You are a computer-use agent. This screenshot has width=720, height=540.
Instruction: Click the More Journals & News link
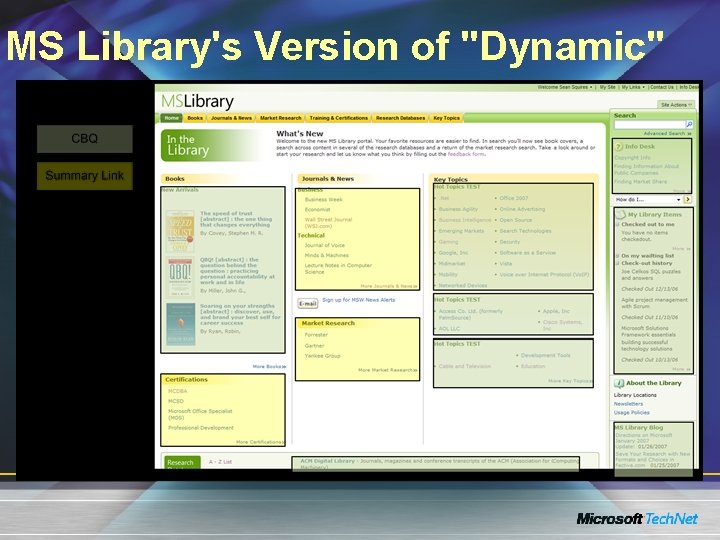388,286
